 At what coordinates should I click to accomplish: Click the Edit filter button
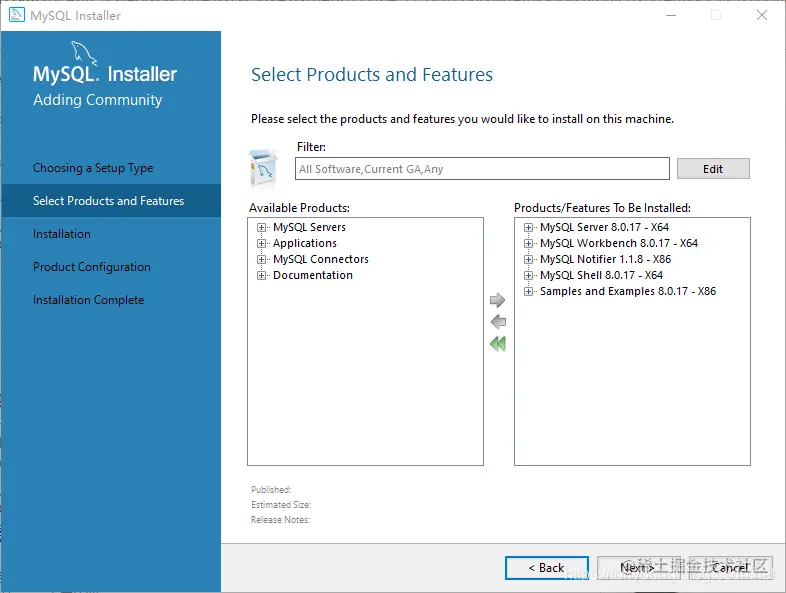coord(713,169)
